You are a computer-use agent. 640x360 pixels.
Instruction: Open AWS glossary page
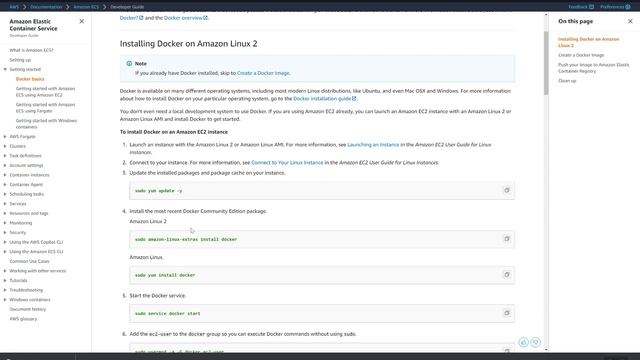pos(23,319)
